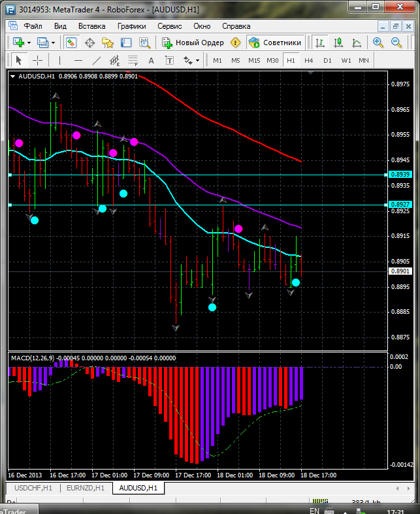Select the Fibonacci retracement tool
The width and height of the screenshot is (420, 514).
pos(134,60)
